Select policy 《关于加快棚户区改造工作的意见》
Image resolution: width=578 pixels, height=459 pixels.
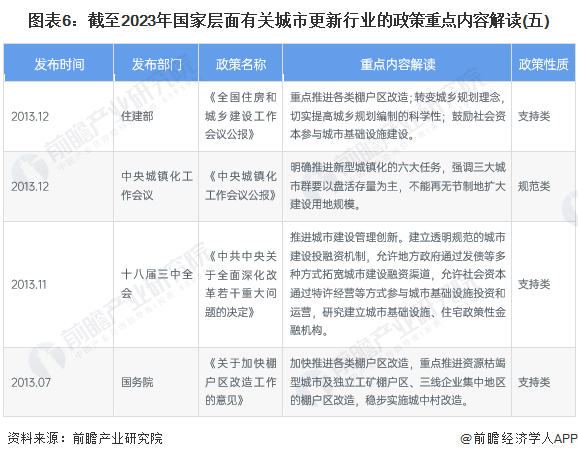pyautogui.click(x=241, y=382)
